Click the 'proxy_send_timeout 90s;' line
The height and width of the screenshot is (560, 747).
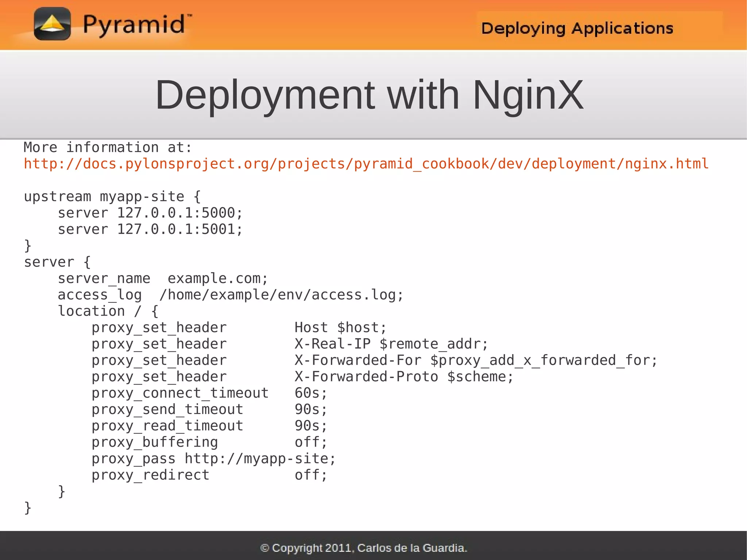coord(210,410)
